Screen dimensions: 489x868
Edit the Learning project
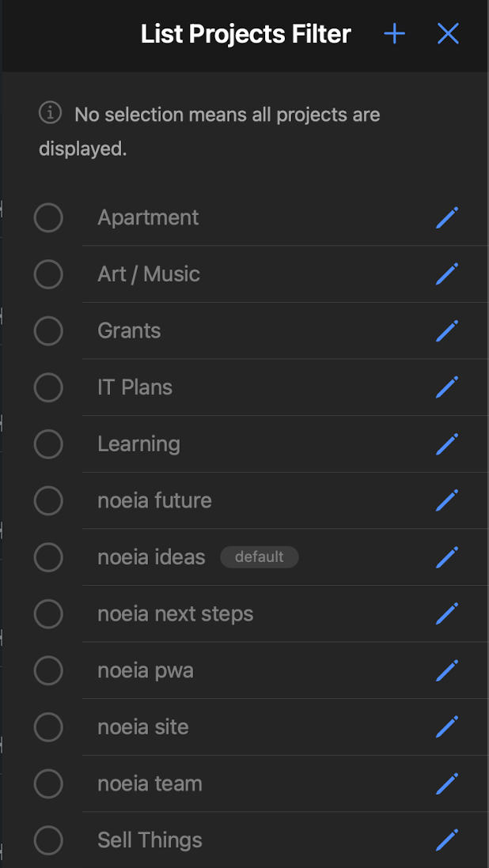click(447, 444)
